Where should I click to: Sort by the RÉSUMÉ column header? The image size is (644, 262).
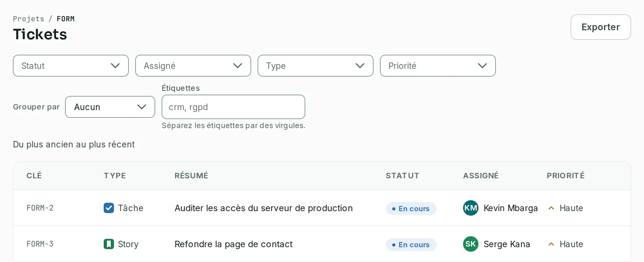(191, 175)
